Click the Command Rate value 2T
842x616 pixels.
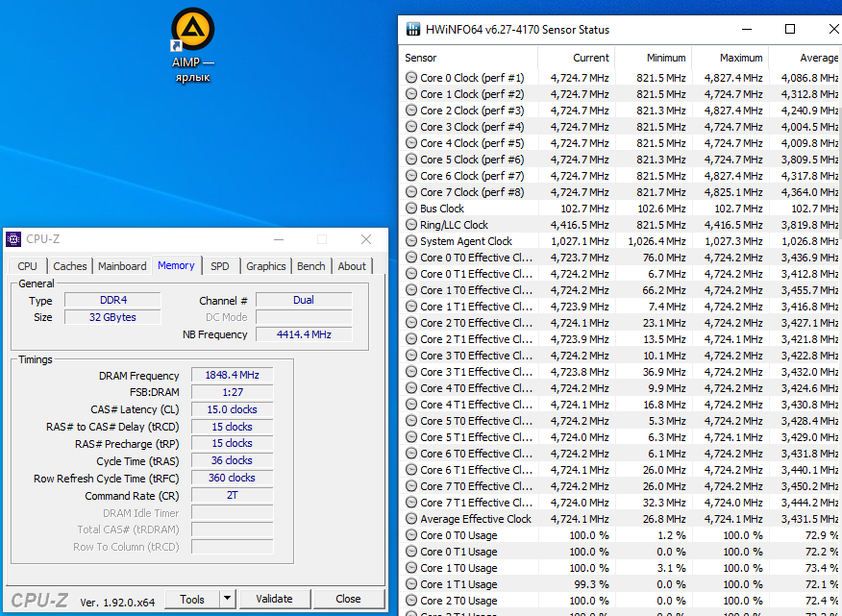(232, 495)
